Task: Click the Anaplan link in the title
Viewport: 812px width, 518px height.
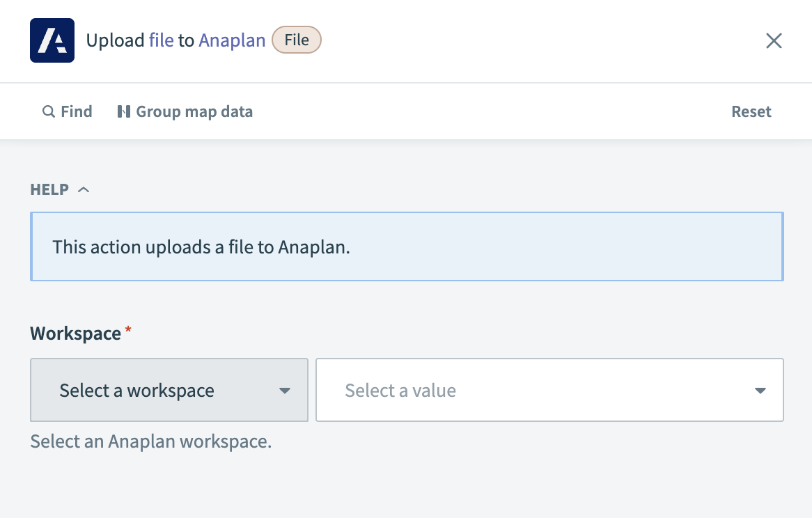Action: click(232, 40)
